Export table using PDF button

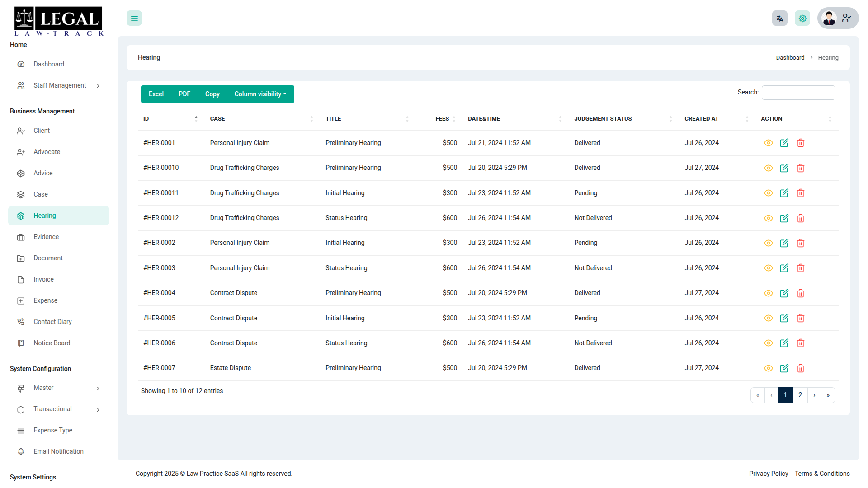click(x=184, y=94)
